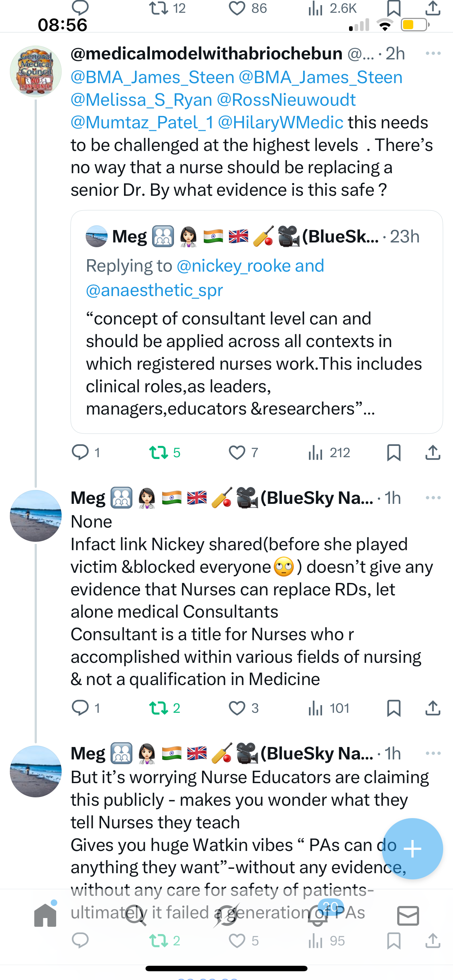Bookmark the top tweet with 2.6K views
Image resolution: width=453 pixels, height=980 pixels.
(393, 8)
